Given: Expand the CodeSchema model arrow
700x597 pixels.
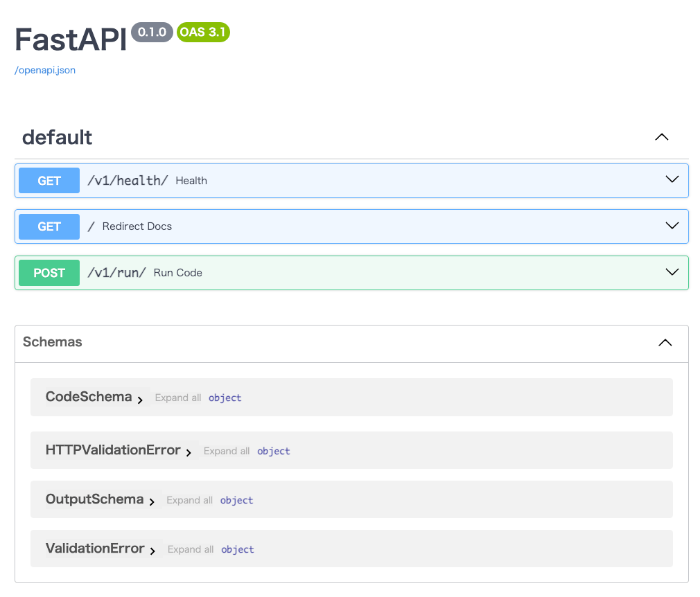Looking at the screenshot, I should click(140, 400).
